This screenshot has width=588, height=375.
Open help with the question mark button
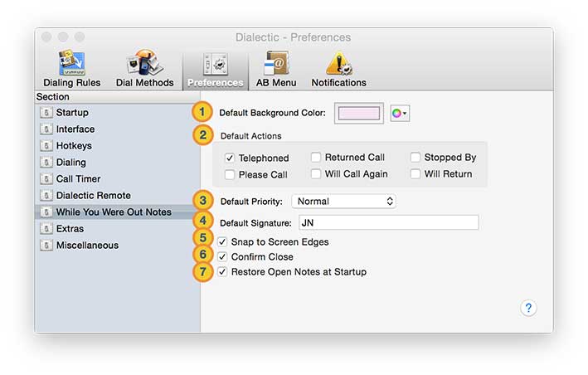click(x=528, y=308)
